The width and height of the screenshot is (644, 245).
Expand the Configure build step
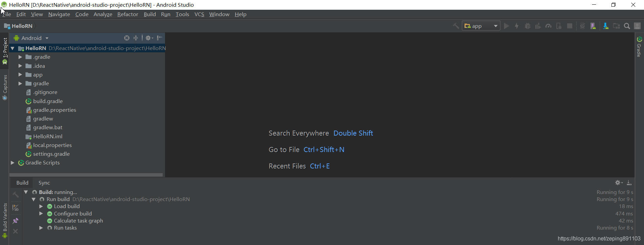pyautogui.click(x=41, y=213)
